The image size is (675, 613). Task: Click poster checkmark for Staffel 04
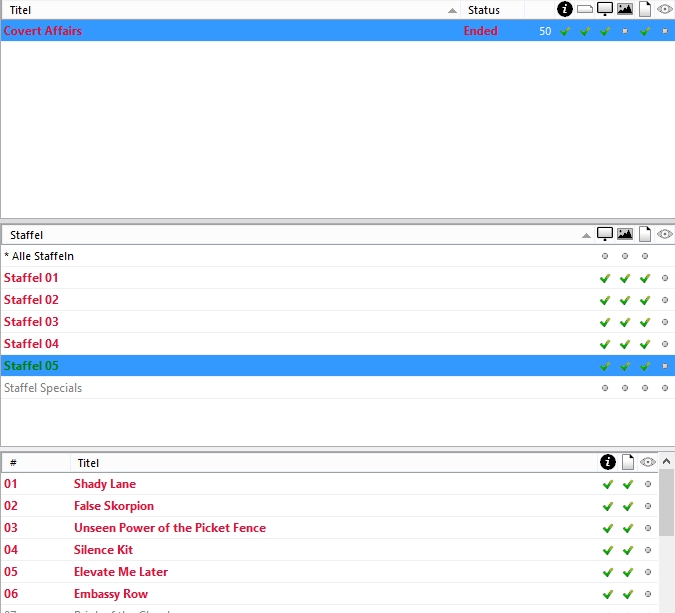pyautogui.click(x=605, y=344)
